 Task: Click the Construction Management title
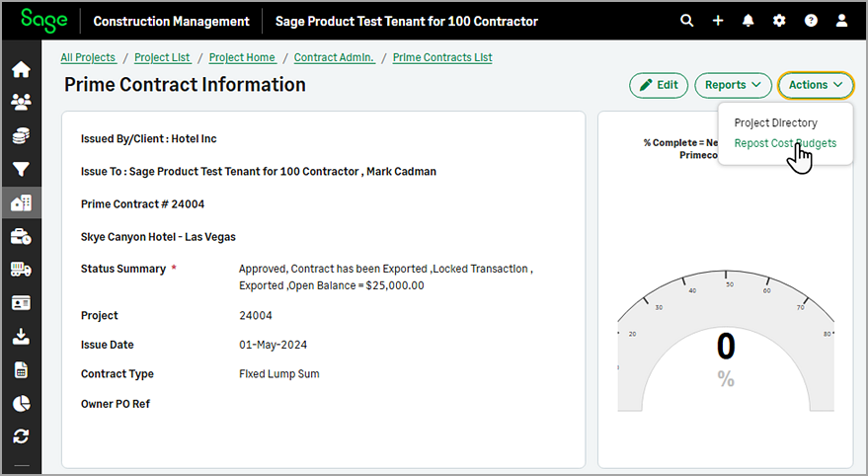pyautogui.click(x=171, y=21)
